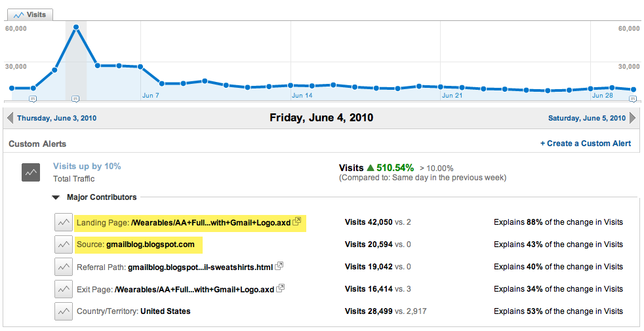
Task: Click Visits 28,499 vs. 2,917 value
Action: click(x=386, y=311)
